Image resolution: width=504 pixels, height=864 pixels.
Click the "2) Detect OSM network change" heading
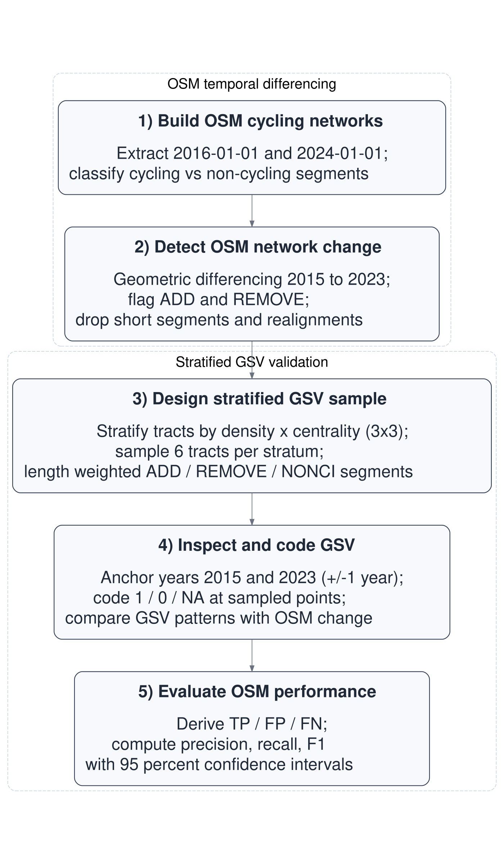coord(258,247)
